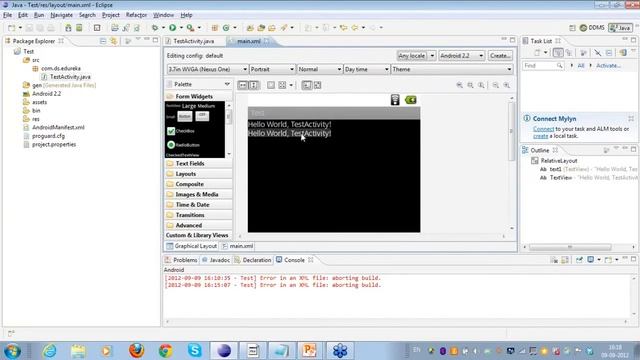Open the Day time dropdown

click(x=367, y=69)
